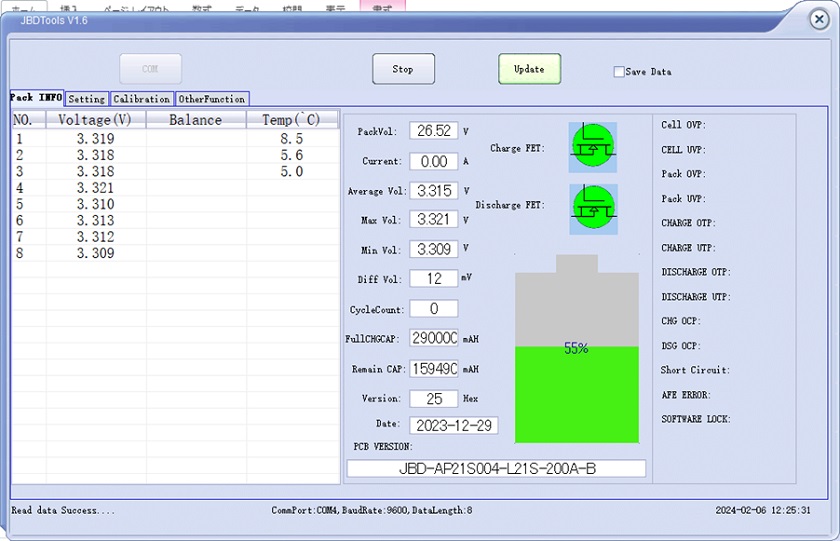Click the CommPort COM4 BaudRate status text
Viewport: 840px width, 541px height.
[x=372, y=510]
